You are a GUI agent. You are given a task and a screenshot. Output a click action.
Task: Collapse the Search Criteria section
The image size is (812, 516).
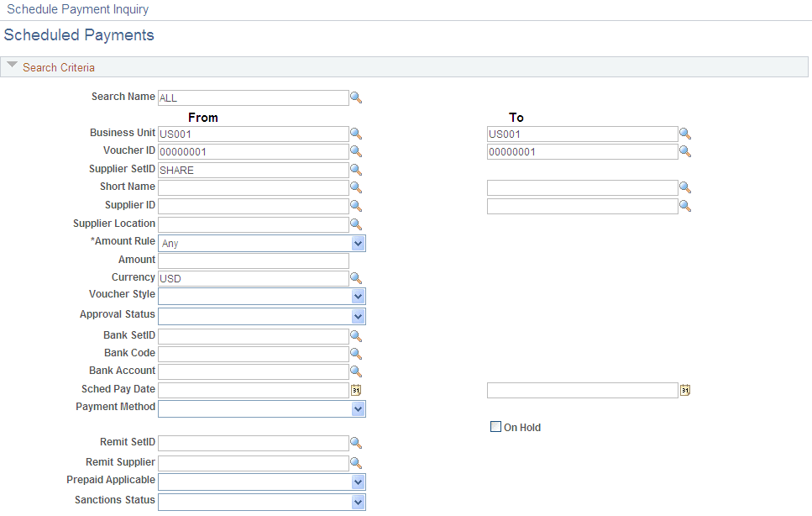(12, 65)
